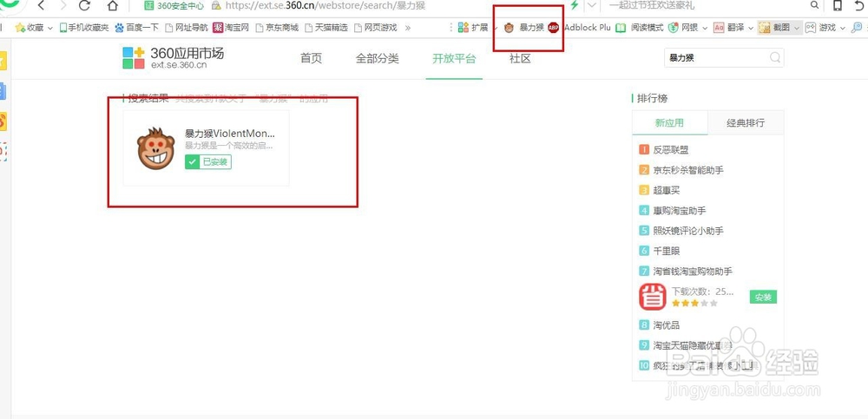
Task: Click the red Weibo sidebar icon on the left edge
Action: point(3,121)
